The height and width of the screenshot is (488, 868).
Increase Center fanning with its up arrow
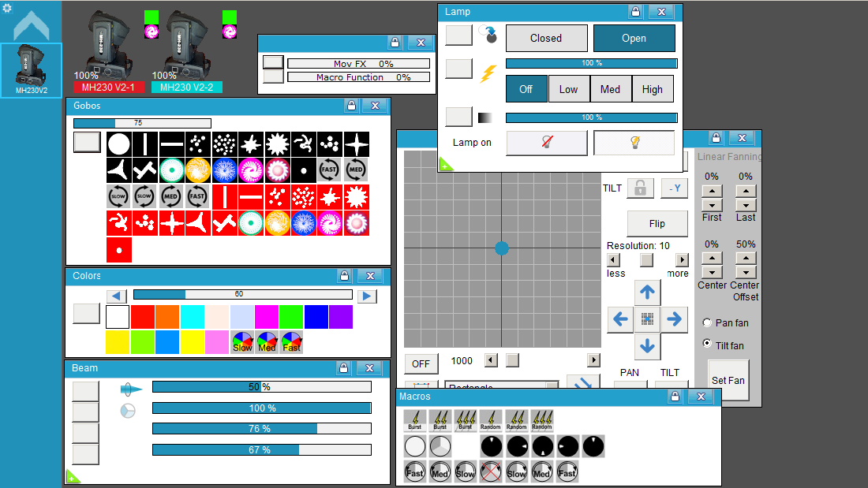click(712, 259)
